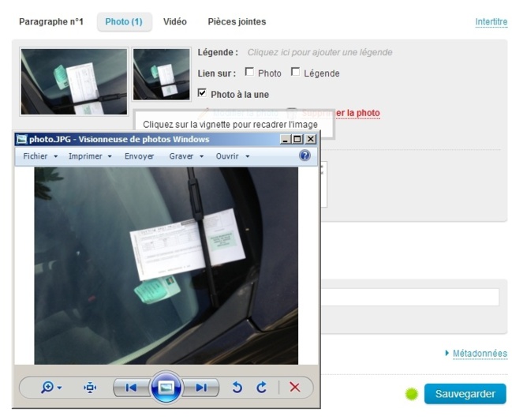Open the photo viewer help icon

305,156
